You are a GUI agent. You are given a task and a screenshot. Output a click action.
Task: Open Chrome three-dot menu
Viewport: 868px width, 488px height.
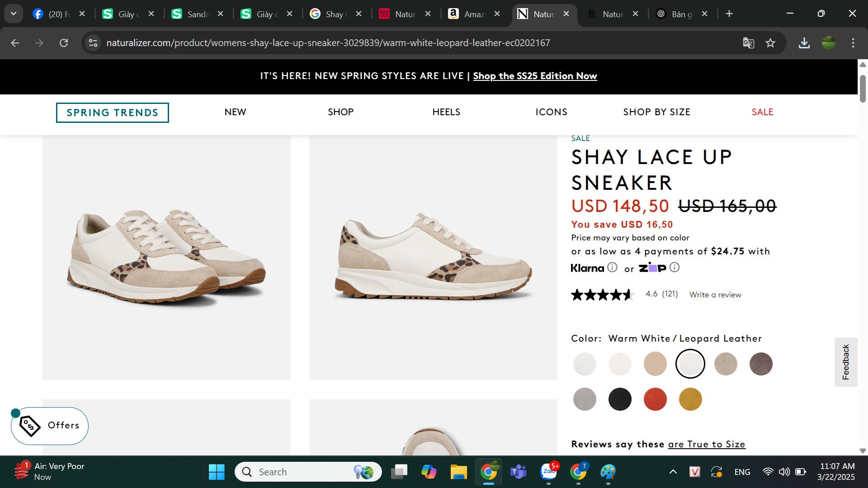tap(853, 43)
